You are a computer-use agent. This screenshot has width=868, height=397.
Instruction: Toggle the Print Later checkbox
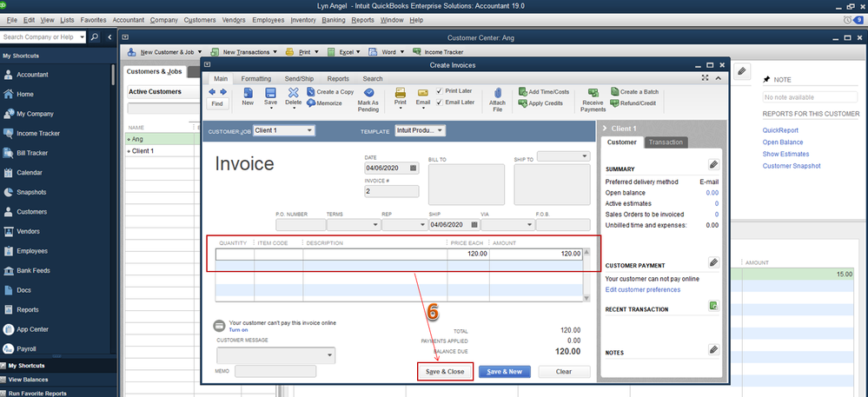click(439, 91)
